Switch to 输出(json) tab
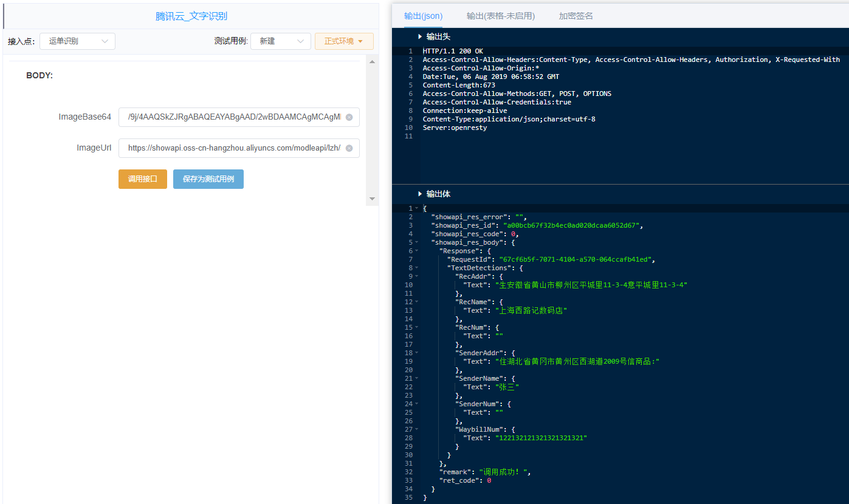 click(x=423, y=16)
